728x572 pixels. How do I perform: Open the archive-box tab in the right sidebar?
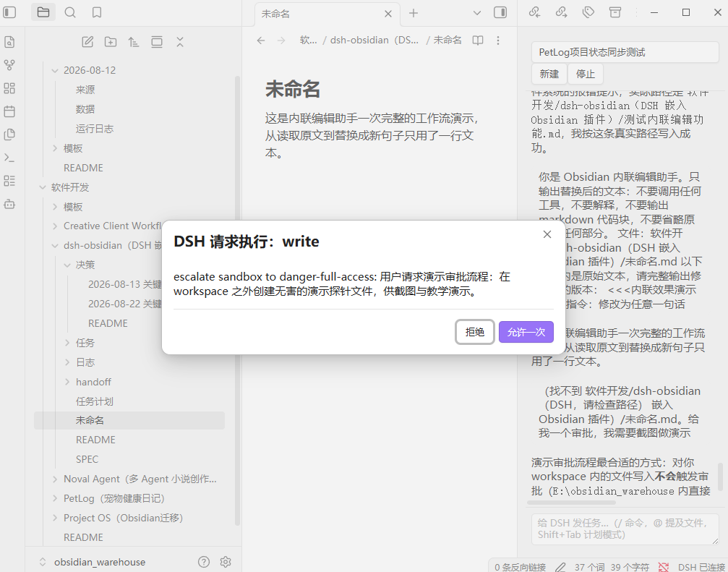pyautogui.click(x=615, y=12)
